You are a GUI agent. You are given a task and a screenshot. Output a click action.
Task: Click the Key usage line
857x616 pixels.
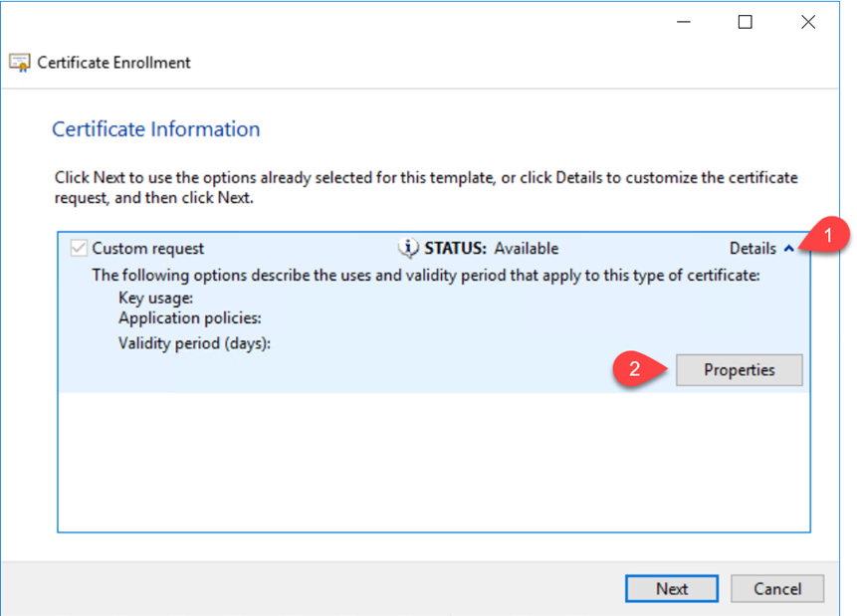pos(155,298)
